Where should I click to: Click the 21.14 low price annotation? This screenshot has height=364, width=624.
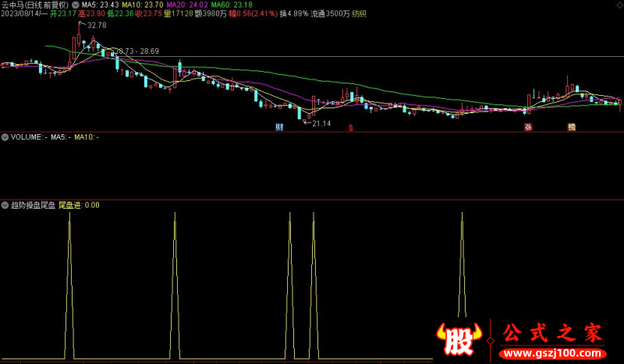coord(321,123)
